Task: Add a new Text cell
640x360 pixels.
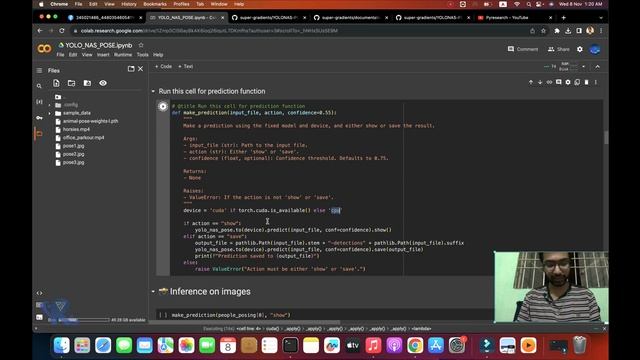Action: pyautogui.click(x=185, y=67)
